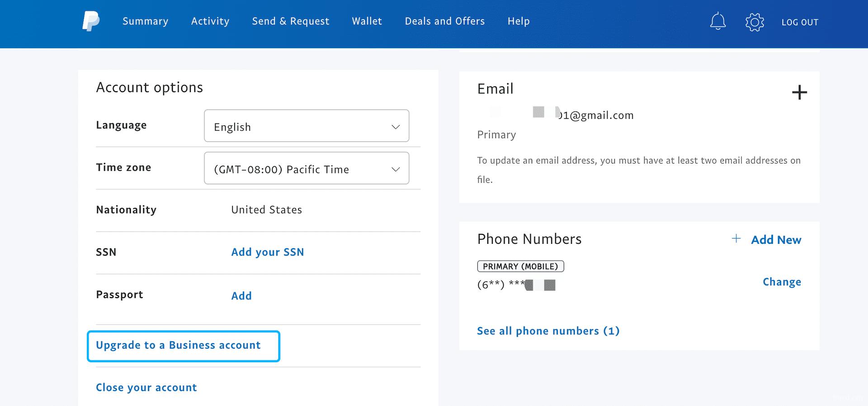This screenshot has width=868, height=406.
Task: Click plus icon beside Add New phone
Action: [736, 239]
